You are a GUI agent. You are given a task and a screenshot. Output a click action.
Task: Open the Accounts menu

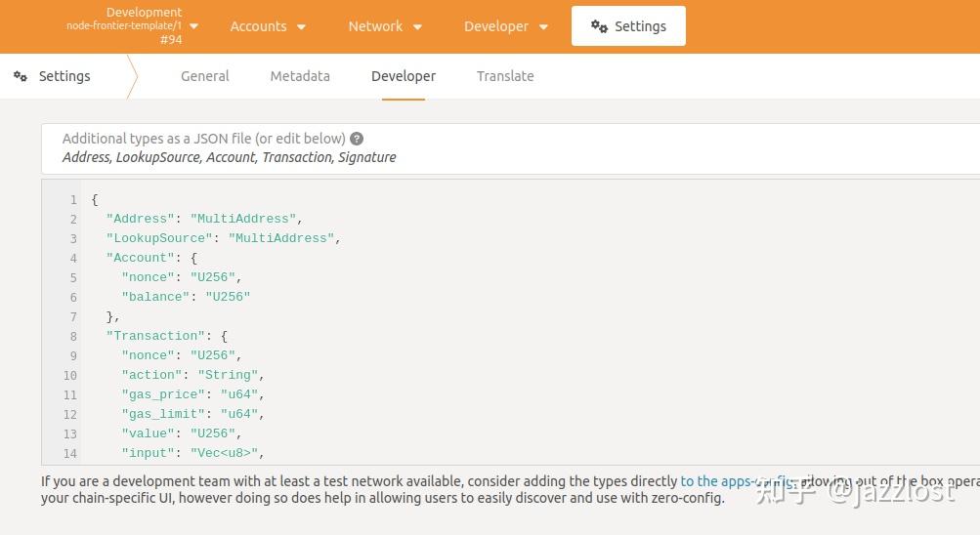(x=258, y=26)
